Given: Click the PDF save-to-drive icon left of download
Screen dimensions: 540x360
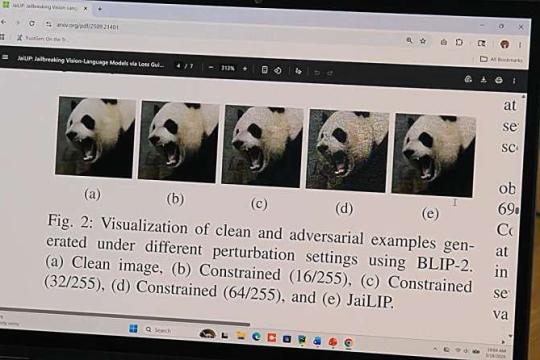Looking at the screenshot, I should tap(468, 79).
